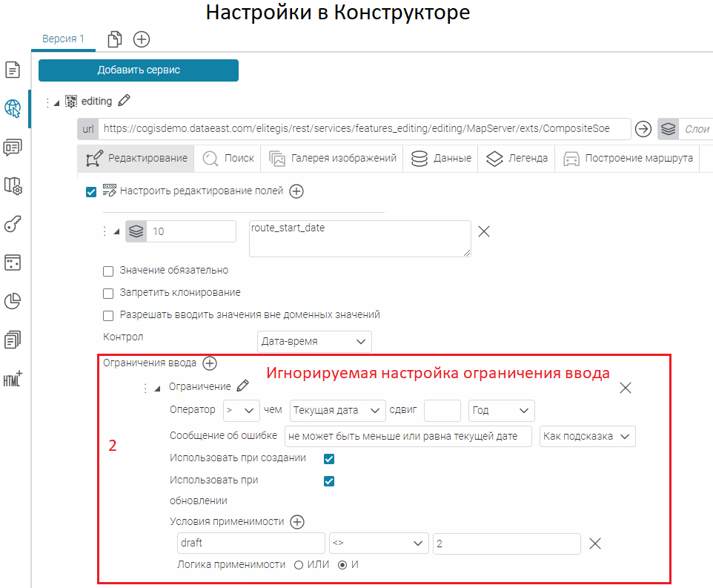Open the Текущая дата dropdown
This screenshot has width=713, height=588.
point(338,410)
